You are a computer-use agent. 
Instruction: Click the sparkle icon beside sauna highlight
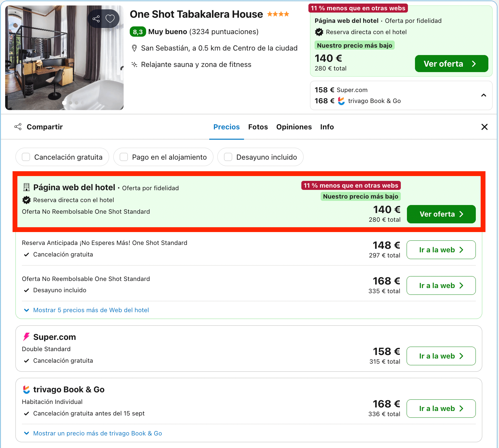point(135,64)
